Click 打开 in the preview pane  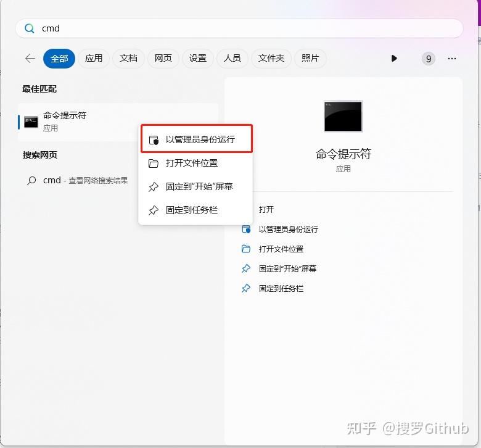[266, 209]
